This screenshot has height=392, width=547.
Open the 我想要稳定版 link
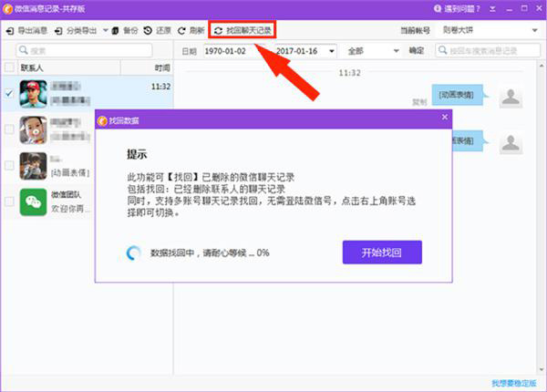[x=514, y=383]
